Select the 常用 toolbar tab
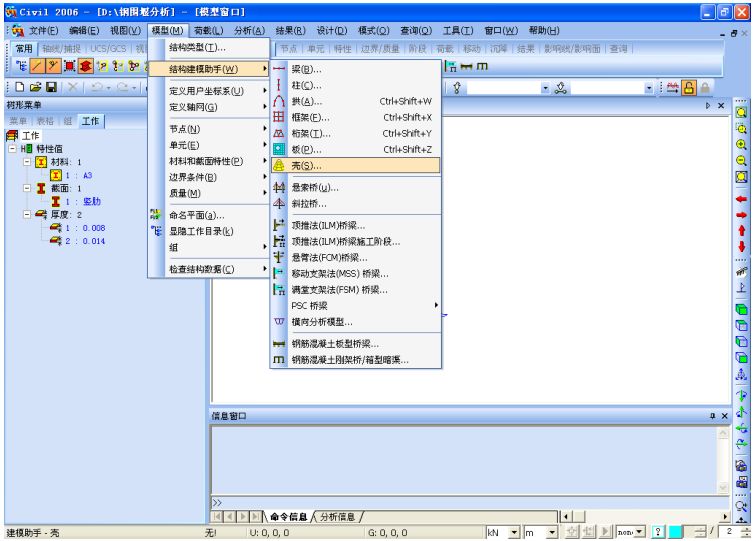756x541 pixels. pyautogui.click(x=24, y=49)
